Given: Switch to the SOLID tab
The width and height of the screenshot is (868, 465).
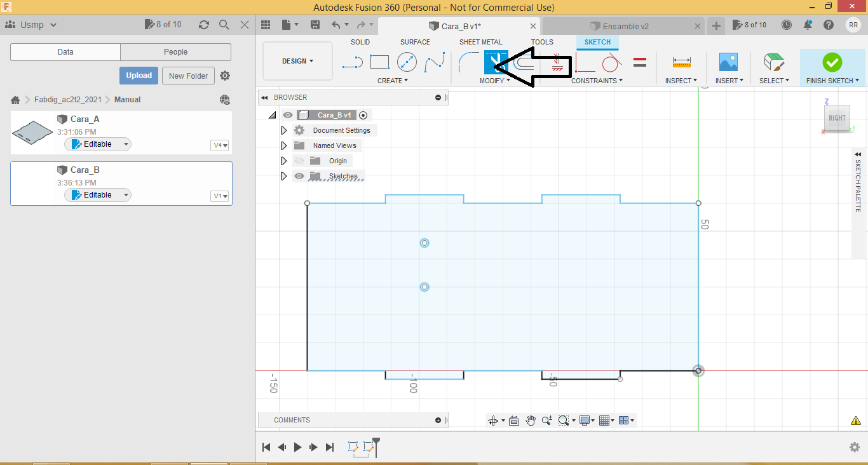Looking at the screenshot, I should point(360,42).
